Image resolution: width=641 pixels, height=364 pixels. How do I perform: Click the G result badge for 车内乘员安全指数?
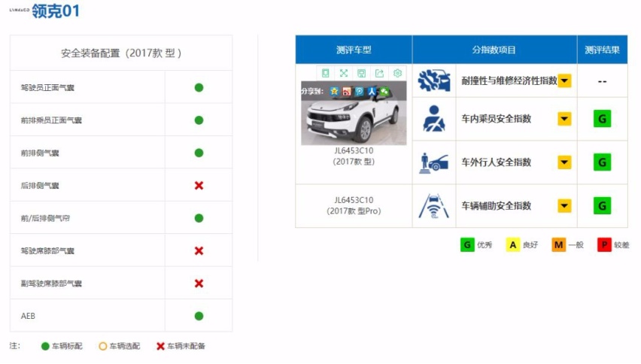[602, 119]
